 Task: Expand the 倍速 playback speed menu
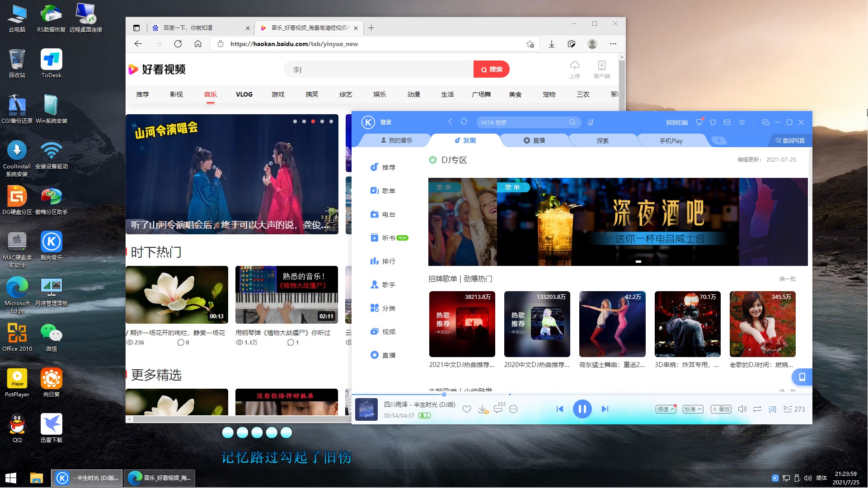point(666,409)
